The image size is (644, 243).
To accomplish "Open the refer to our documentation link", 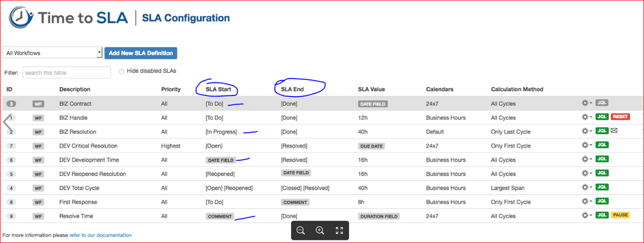I will pos(101,235).
